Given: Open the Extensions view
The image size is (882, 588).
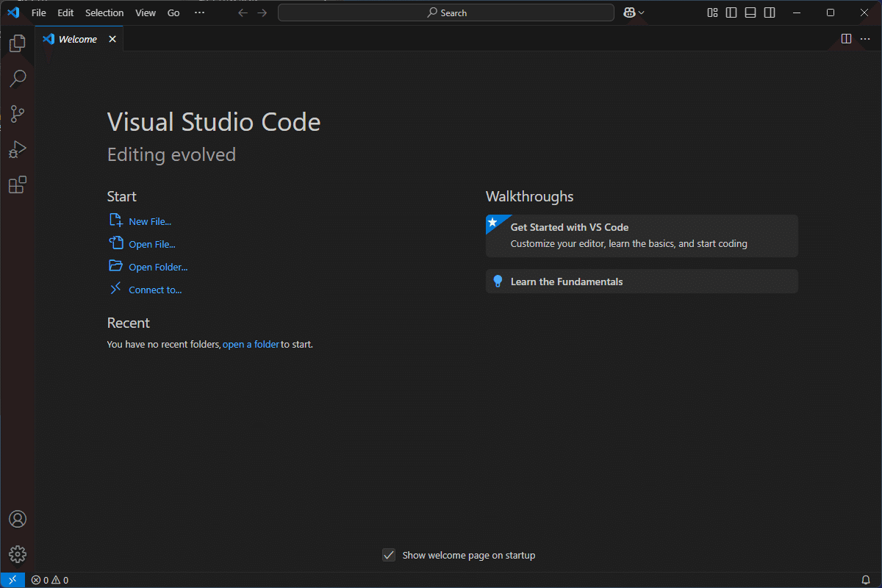Looking at the screenshot, I should click(x=18, y=184).
